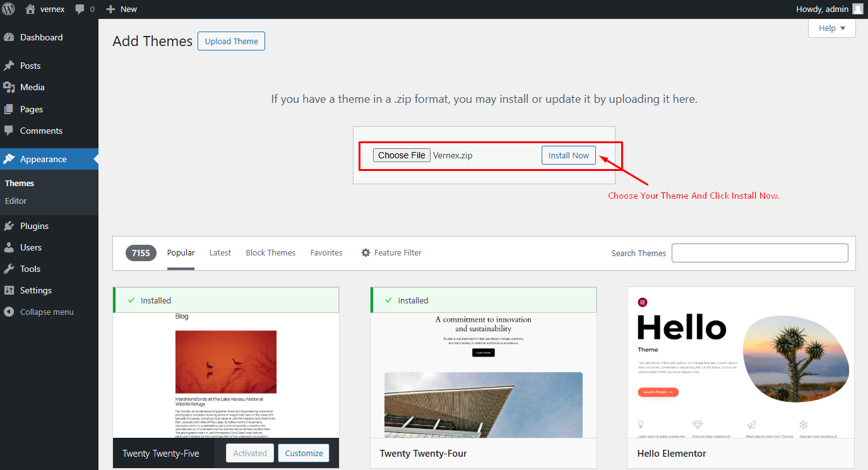
Task: Open the Appearance menu label
Action: click(44, 159)
